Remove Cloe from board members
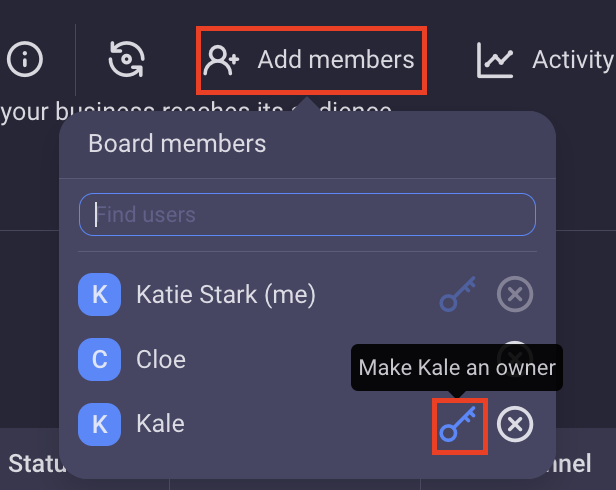This screenshot has width=616, height=490. [515, 358]
